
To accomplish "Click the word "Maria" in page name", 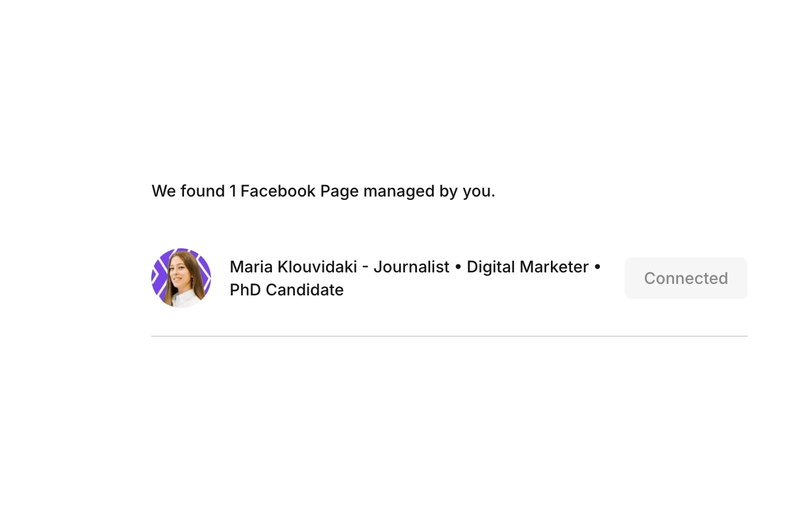I will point(251,267).
